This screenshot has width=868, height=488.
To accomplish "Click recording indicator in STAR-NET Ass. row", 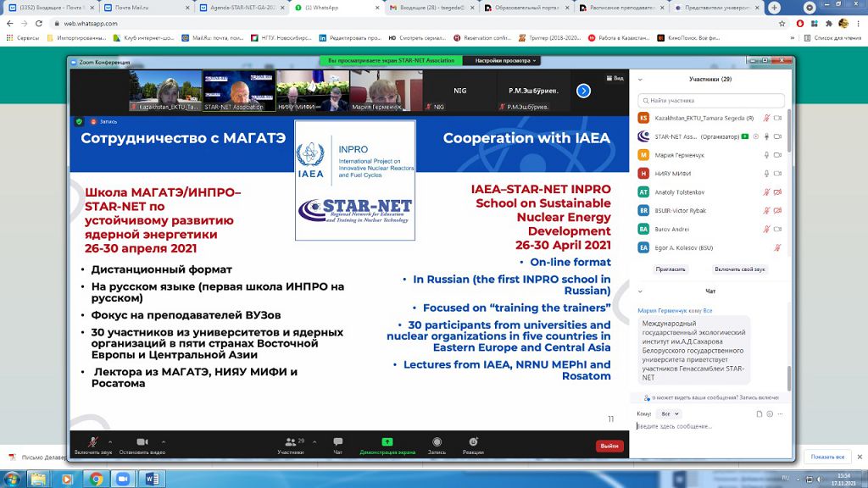I will [x=756, y=136].
